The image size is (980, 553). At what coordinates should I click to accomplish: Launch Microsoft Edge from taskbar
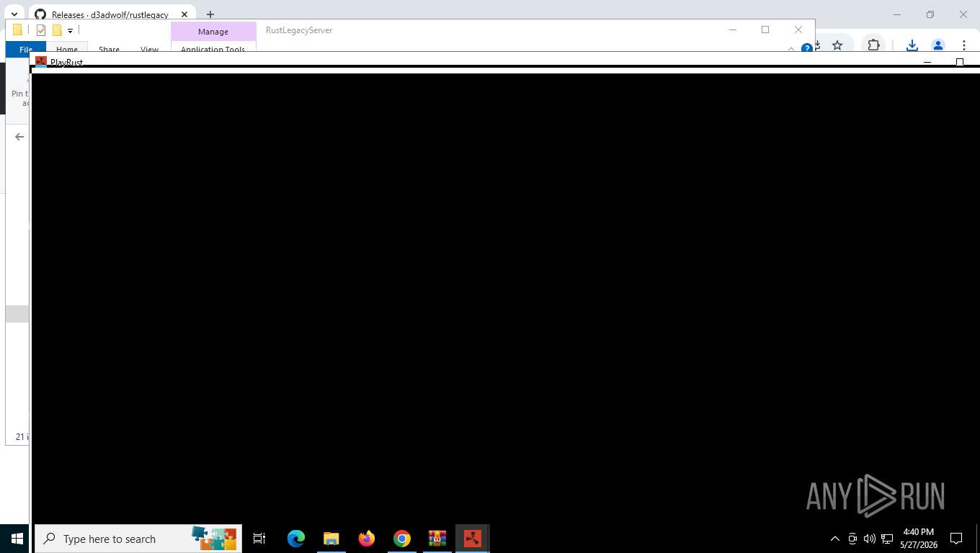pos(296,539)
